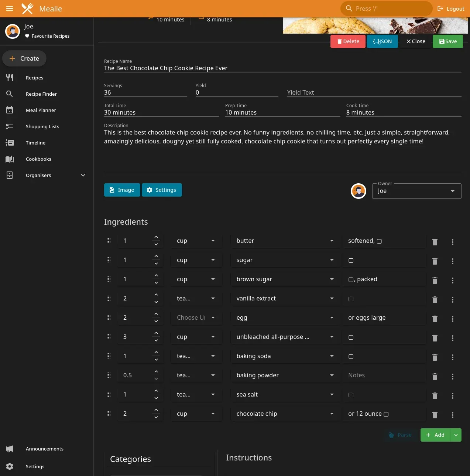The width and height of the screenshot is (470, 476).
Task: Open the recipe Settings button
Action: pos(162,190)
